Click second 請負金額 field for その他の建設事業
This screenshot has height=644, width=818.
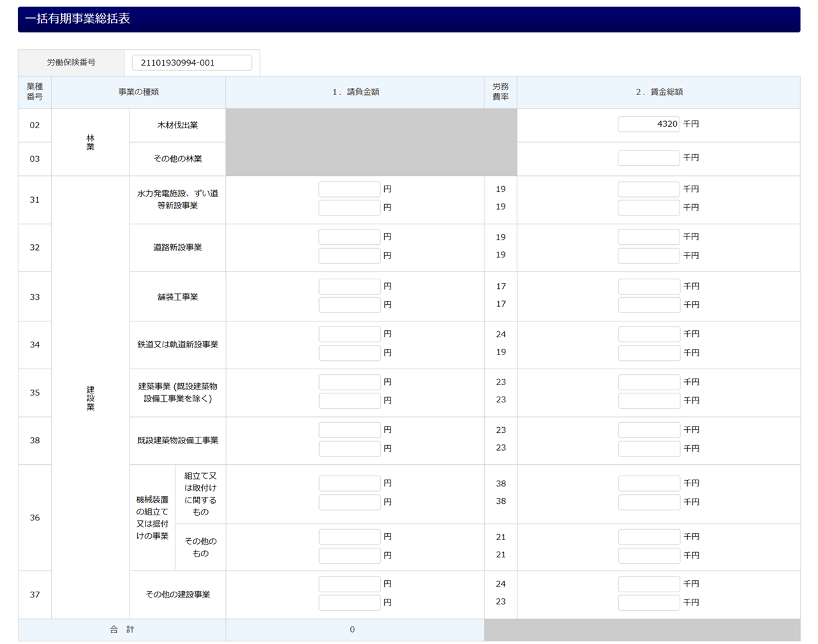coord(349,603)
